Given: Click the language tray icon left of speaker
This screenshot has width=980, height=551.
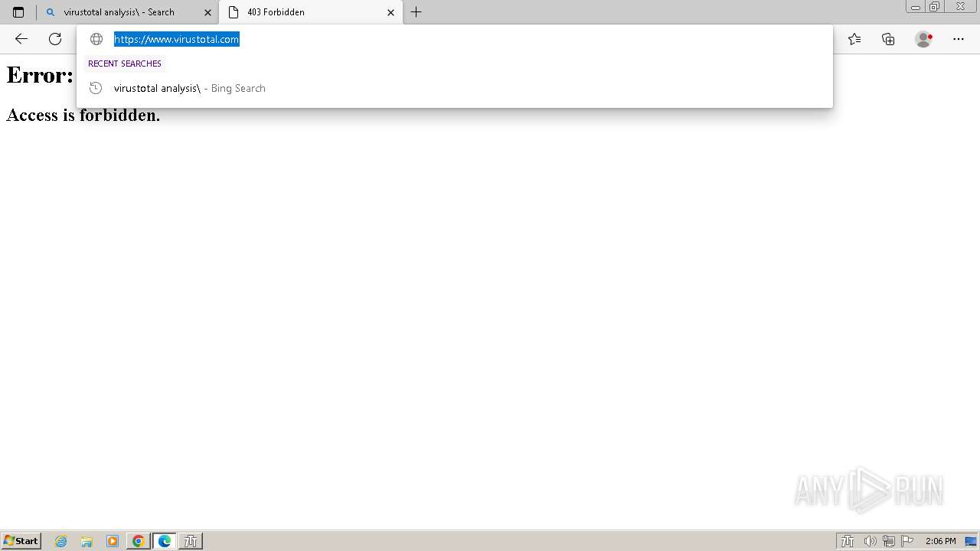Looking at the screenshot, I should tap(848, 541).
